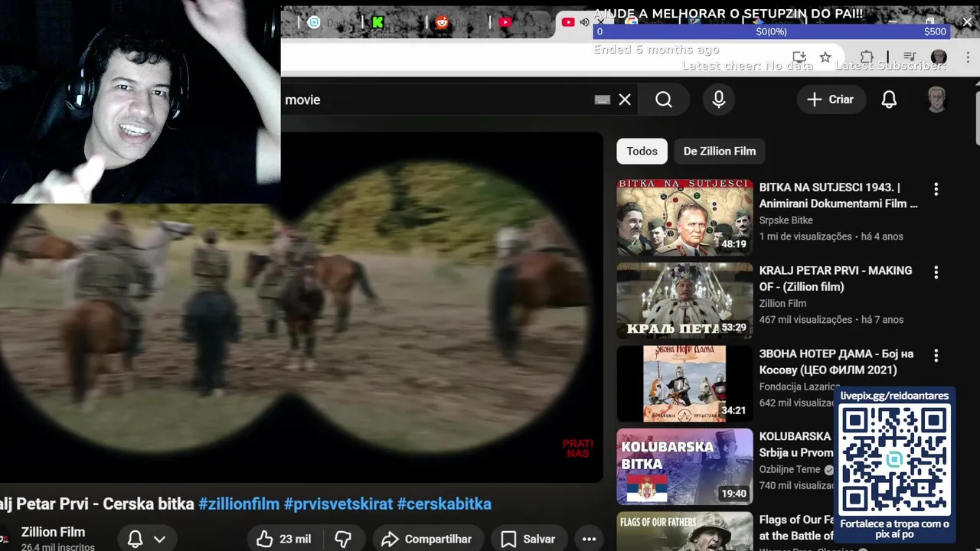The width and height of the screenshot is (980, 551).
Task: Open more actions three-dot button below video
Action: pyautogui.click(x=589, y=539)
